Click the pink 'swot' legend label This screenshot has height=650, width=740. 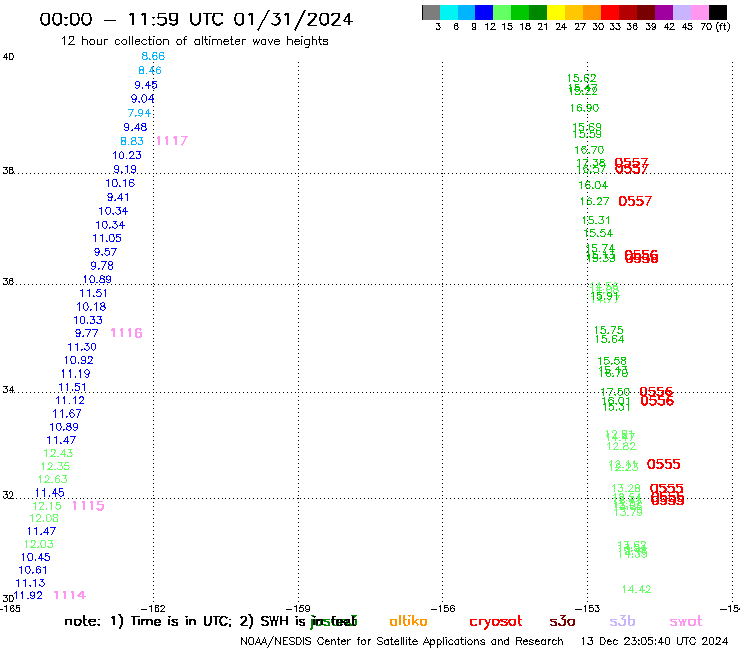tap(686, 621)
